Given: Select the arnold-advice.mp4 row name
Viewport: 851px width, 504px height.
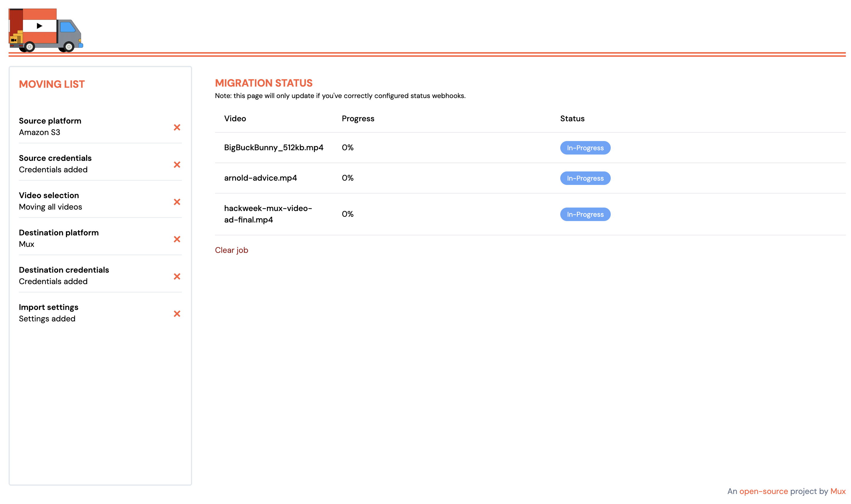Looking at the screenshot, I should (x=260, y=178).
